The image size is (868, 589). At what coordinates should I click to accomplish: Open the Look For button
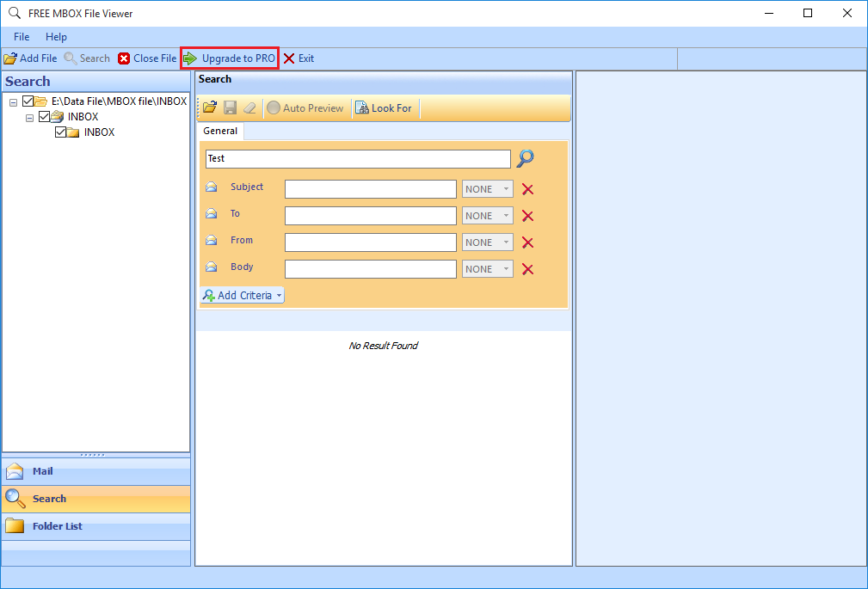pos(384,108)
